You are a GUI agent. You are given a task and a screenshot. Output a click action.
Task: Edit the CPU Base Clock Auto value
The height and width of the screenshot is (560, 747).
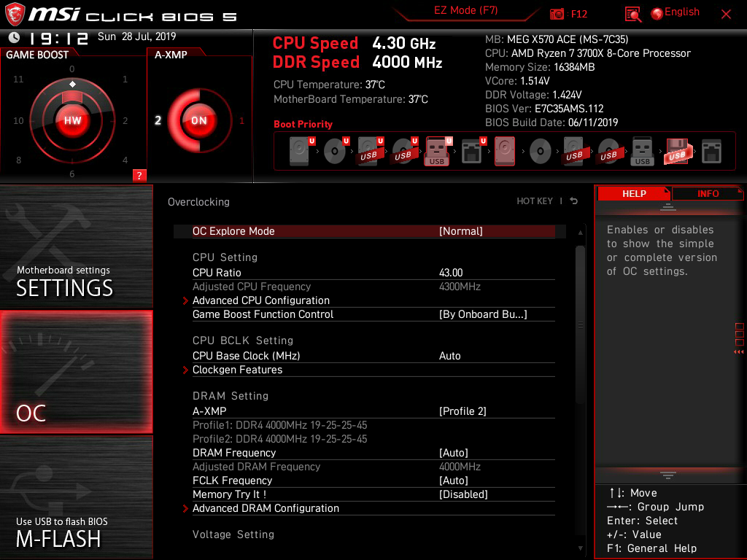click(x=449, y=356)
